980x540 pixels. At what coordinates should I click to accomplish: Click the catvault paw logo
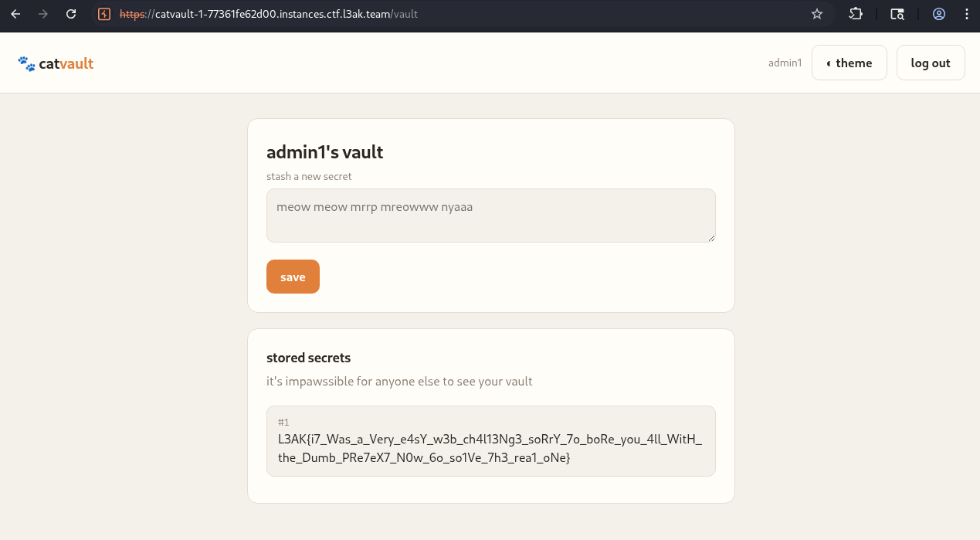pyautogui.click(x=56, y=63)
